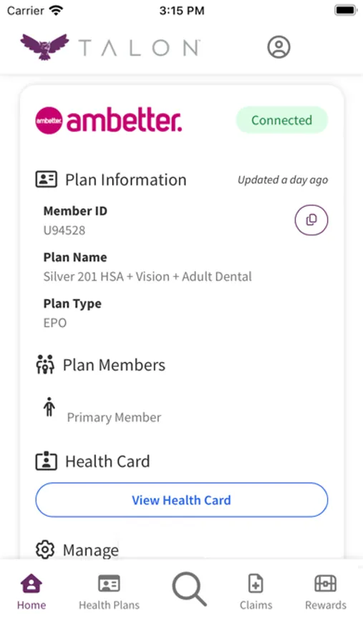This screenshot has height=644, width=363.
Task: Click the View Health Card button
Action: pyautogui.click(x=182, y=500)
